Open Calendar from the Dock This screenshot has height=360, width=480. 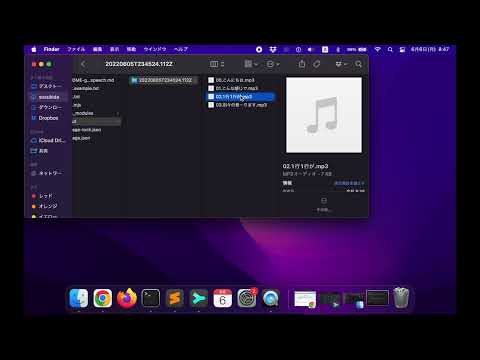pyautogui.click(x=223, y=298)
